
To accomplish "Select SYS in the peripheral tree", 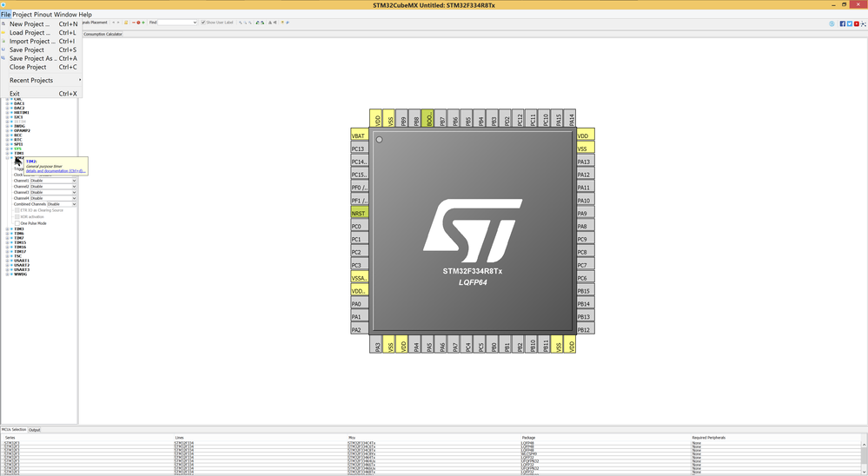I will (x=17, y=149).
